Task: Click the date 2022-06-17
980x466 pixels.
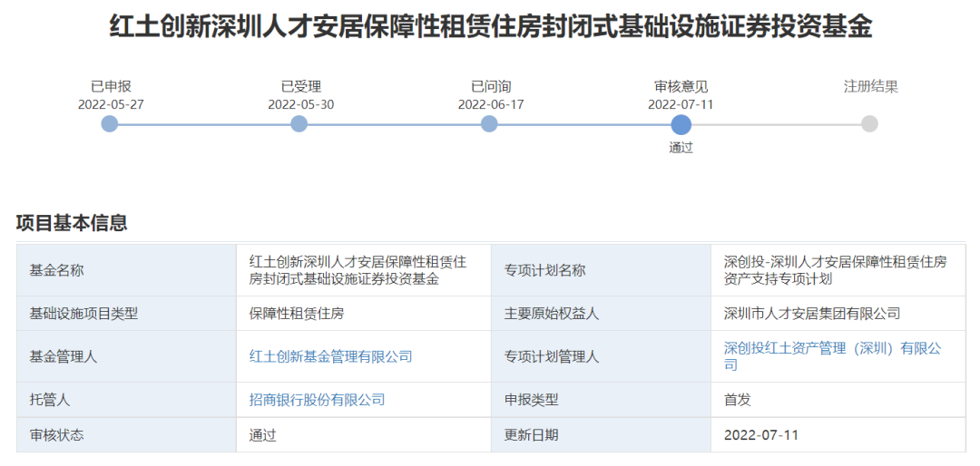Action: pos(491,104)
